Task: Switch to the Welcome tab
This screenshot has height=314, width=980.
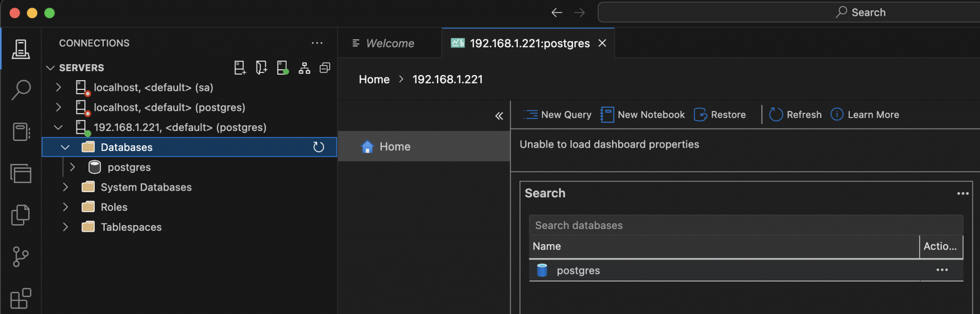Action: [x=390, y=43]
